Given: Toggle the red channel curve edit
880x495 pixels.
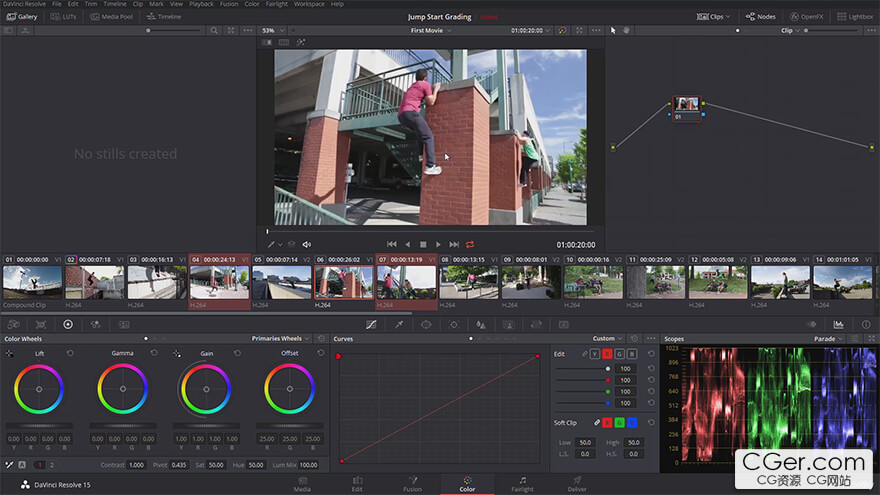Looking at the screenshot, I should [607, 354].
